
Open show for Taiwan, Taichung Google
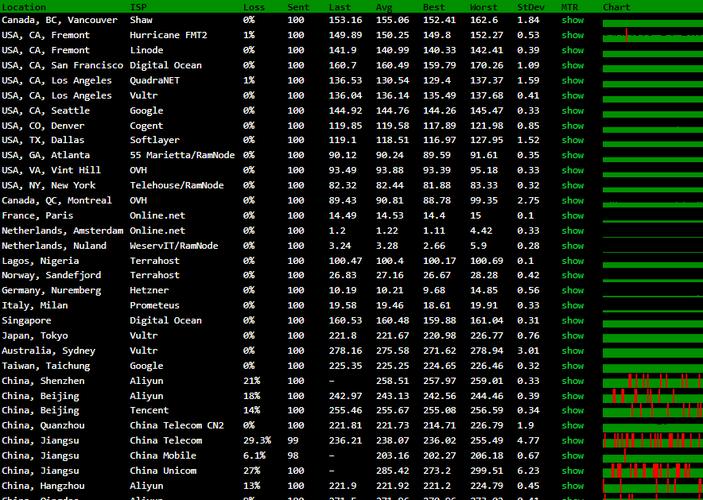[573, 366]
